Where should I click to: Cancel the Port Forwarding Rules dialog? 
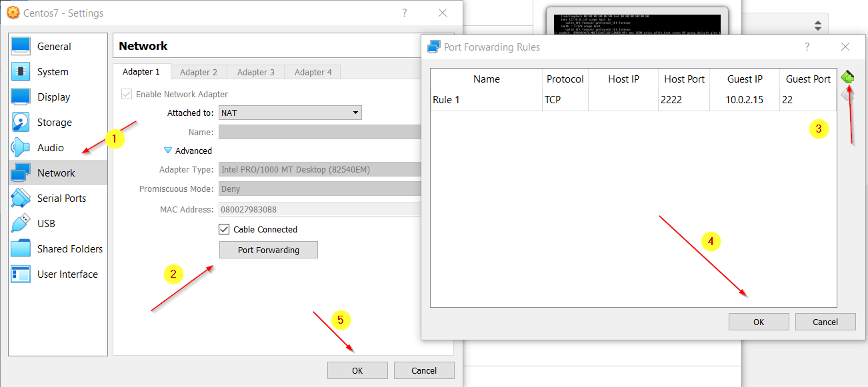[x=825, y=322]
